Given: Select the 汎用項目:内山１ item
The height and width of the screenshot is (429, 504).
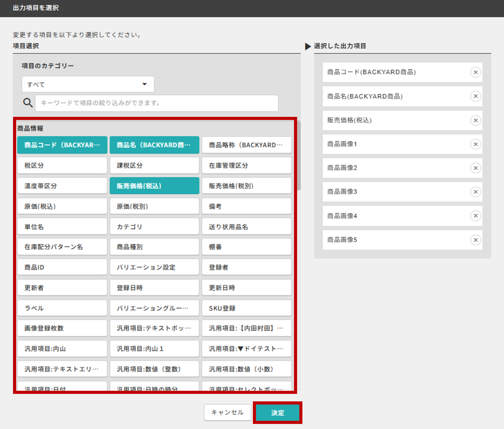Looking at the screenshot, I should pos(155,349).
